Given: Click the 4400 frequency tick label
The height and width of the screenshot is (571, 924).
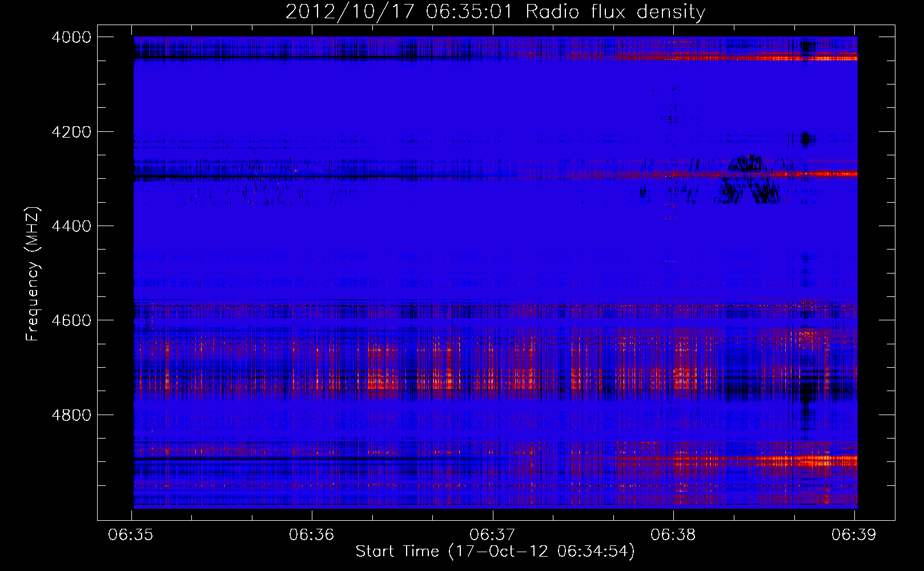Looking at the screenshot, I should point(71,226).
